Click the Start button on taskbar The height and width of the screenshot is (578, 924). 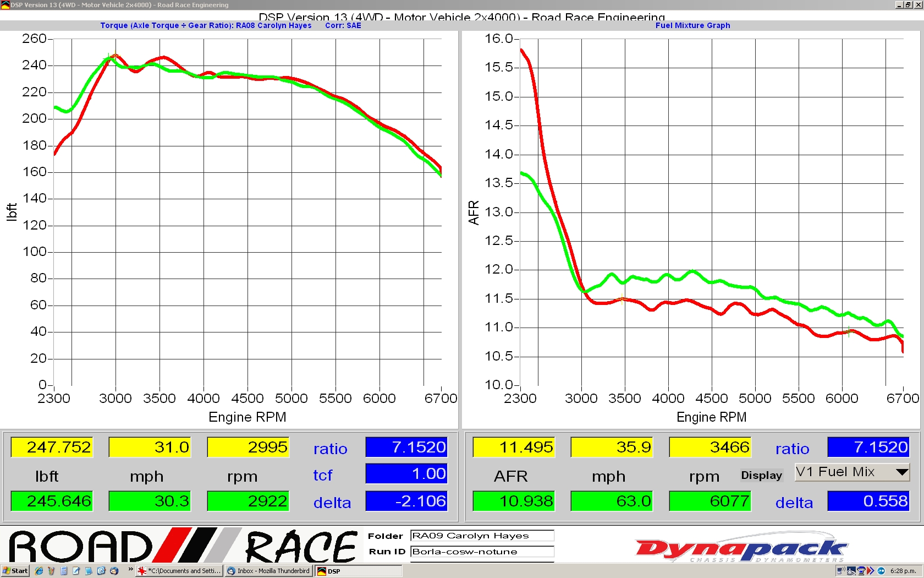[15, 571]
